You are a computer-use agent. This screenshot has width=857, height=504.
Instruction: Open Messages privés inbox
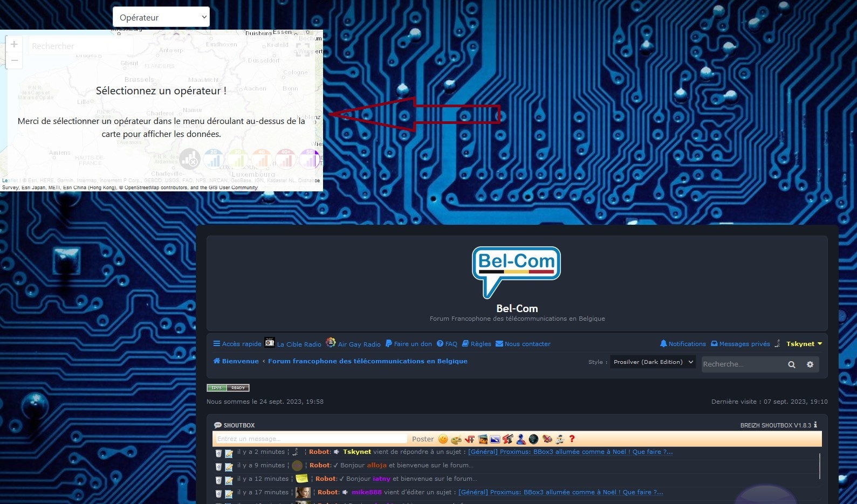(x=741, y=344)
